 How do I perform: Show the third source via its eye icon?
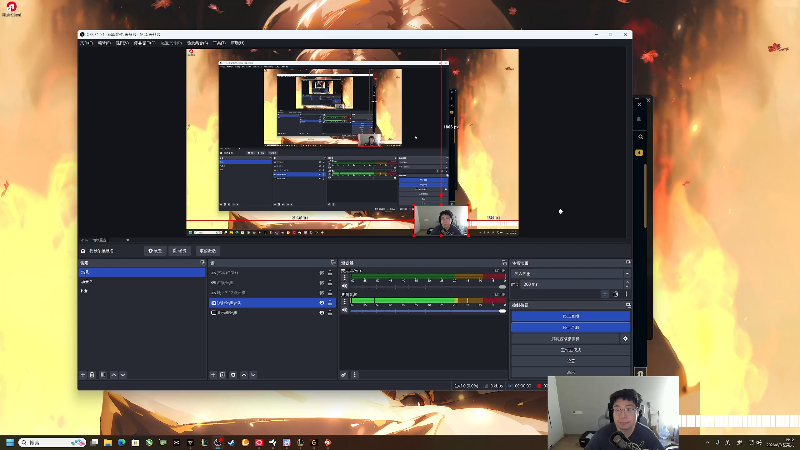click(x=321, y=293)
